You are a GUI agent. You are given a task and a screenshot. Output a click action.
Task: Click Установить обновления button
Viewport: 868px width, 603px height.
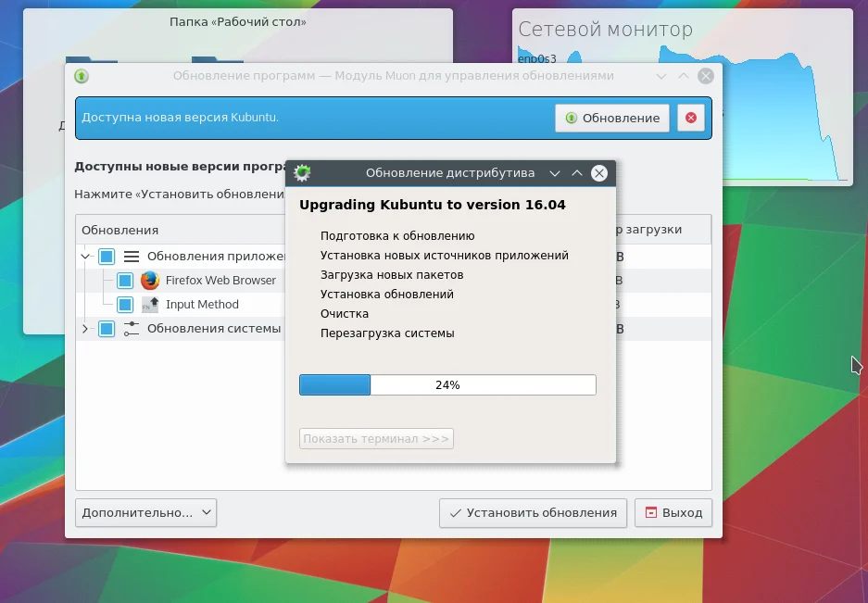point(533,513)
